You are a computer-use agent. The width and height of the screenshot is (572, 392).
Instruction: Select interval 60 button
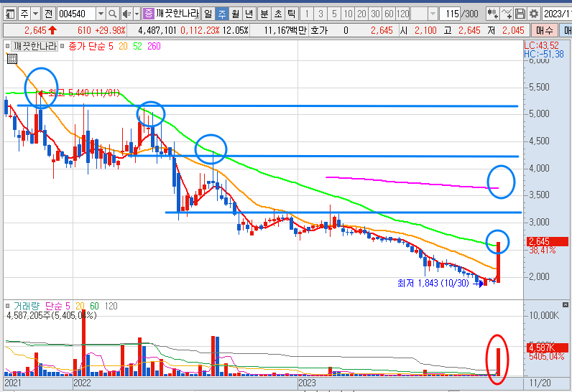pyautogui.click(x=389, y=14)
